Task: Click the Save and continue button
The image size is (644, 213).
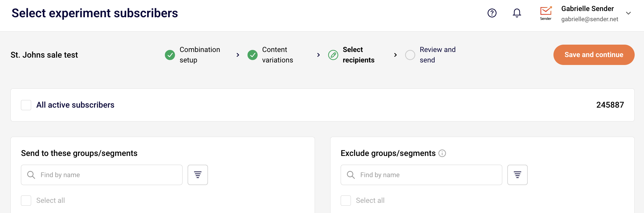Action: (x=594, y=55)
